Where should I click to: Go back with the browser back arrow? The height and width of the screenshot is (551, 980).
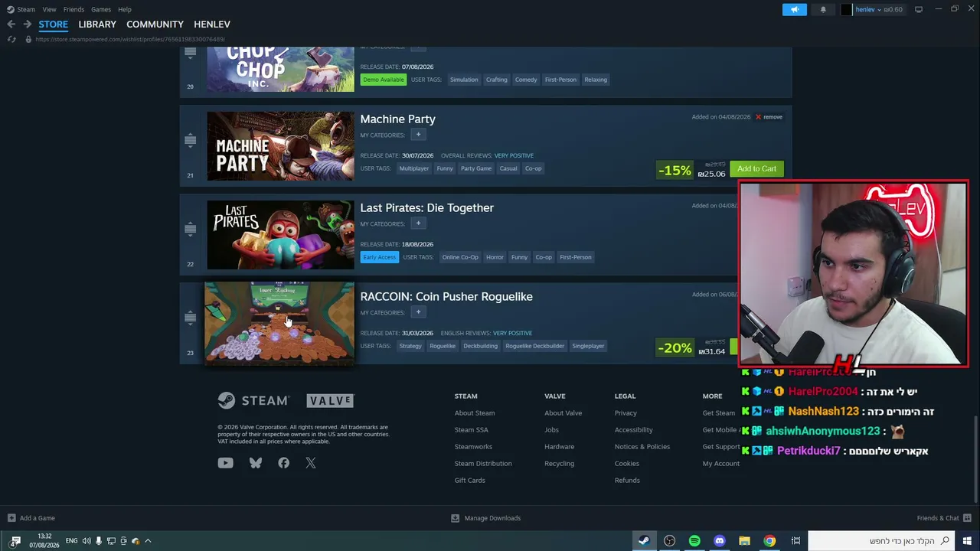click(x=11, y=24)
